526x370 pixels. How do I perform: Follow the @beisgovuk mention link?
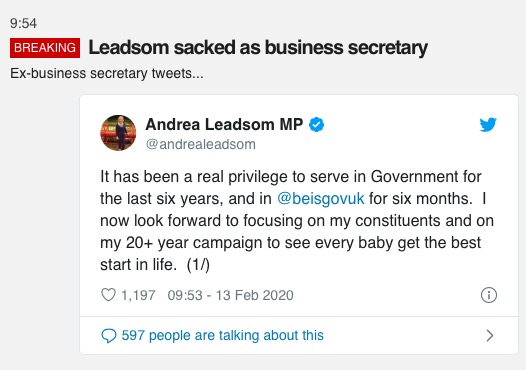pos(321,199)
